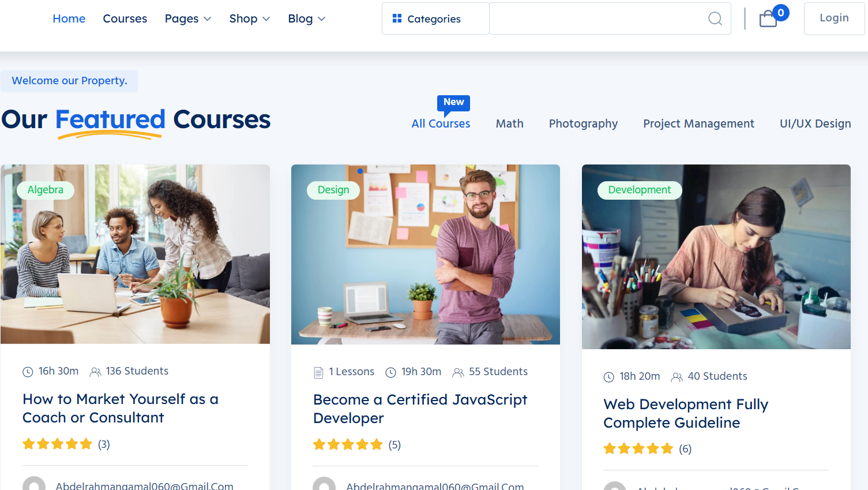This screenshot has height=490, width=868.
Task: Click the lessons document icon on JavaScript course
Action: point(318,372)
